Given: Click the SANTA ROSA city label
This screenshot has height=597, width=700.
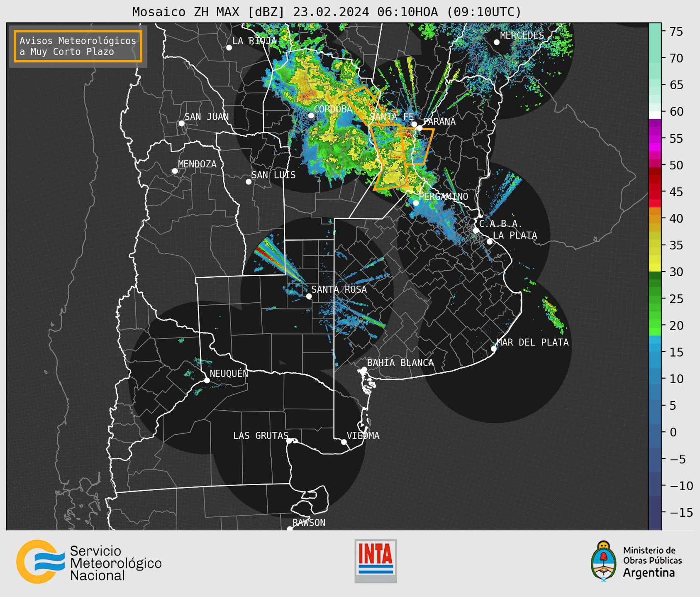Looking at the screenshot, I should coord(339,289).
